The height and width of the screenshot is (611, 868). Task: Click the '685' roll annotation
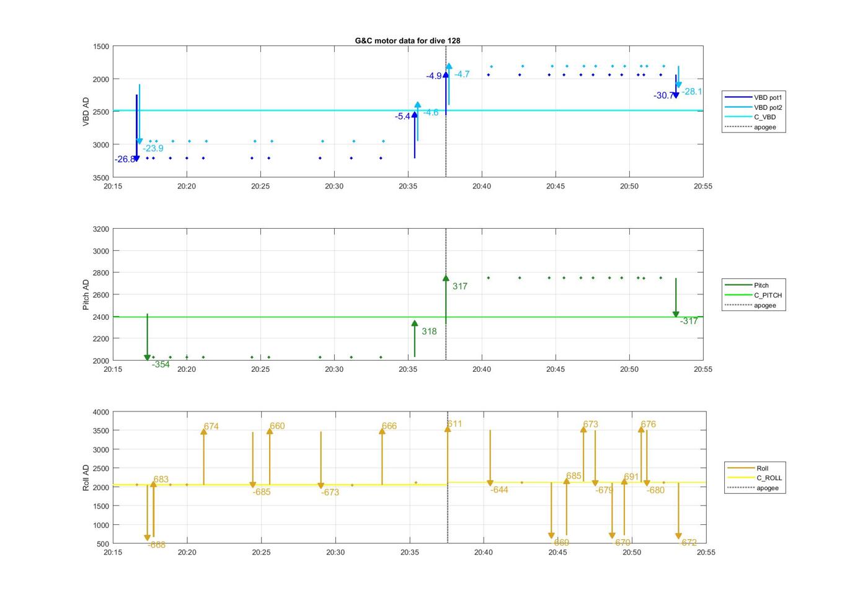tap(574, 477)
